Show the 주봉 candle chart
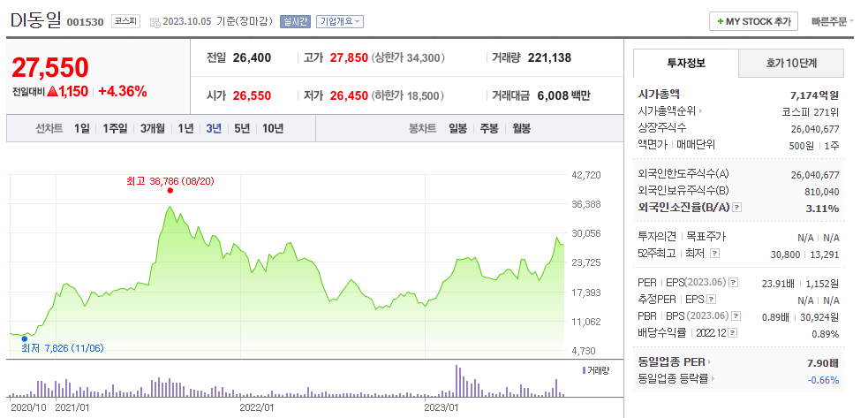The image size is (868, 418). [x=489, y=129]
